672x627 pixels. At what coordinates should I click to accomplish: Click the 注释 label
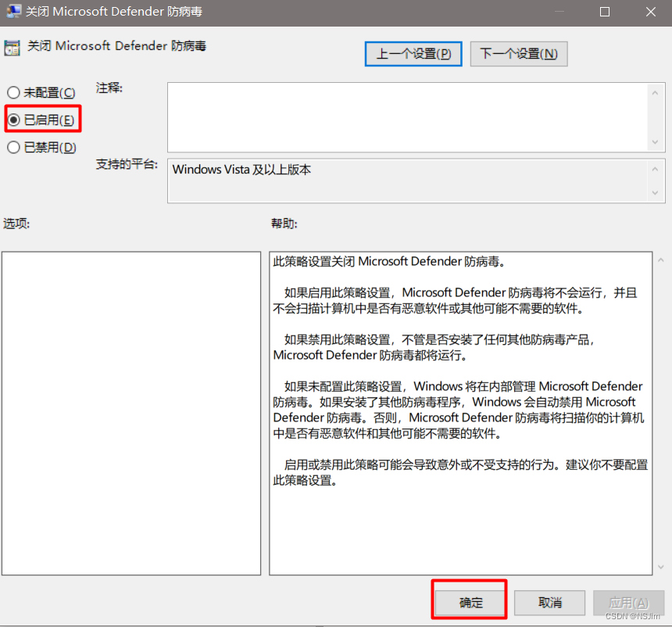pos(109,88)
